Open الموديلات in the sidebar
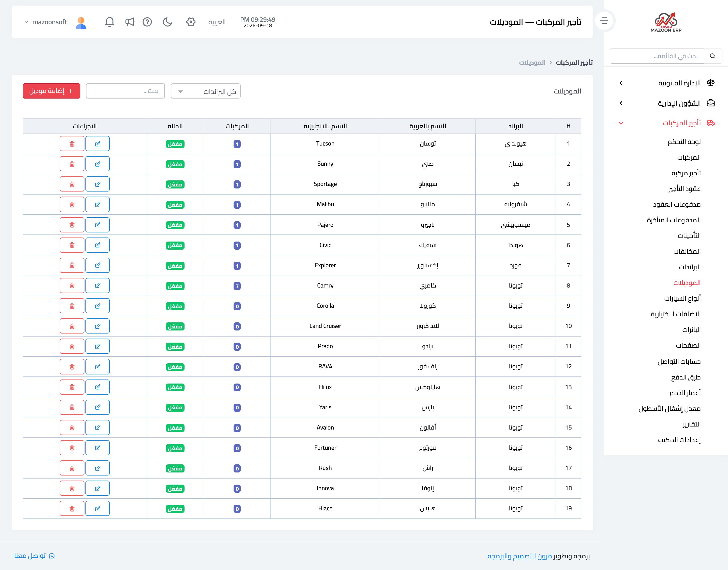This screenshot has width=728, height=570. 687,283
